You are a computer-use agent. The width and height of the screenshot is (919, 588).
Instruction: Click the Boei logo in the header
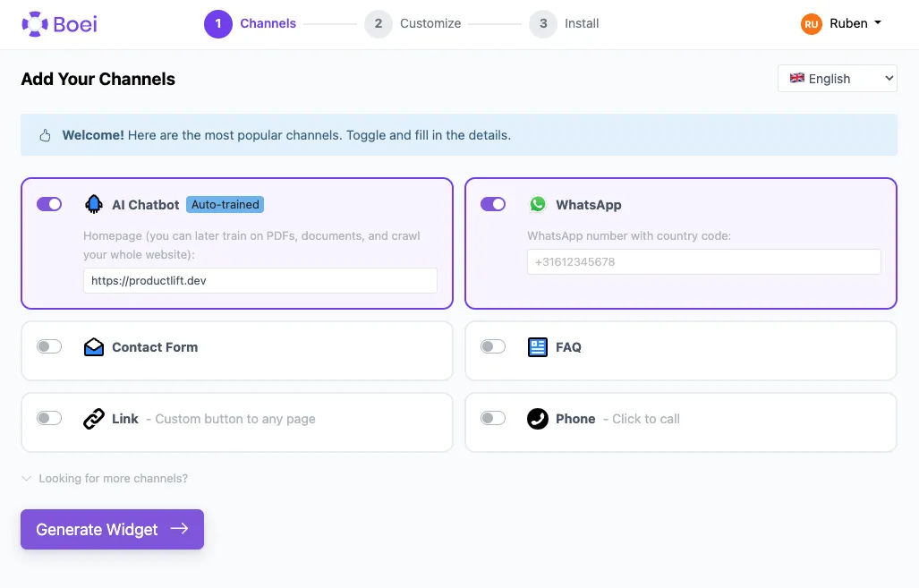[59, 23]
